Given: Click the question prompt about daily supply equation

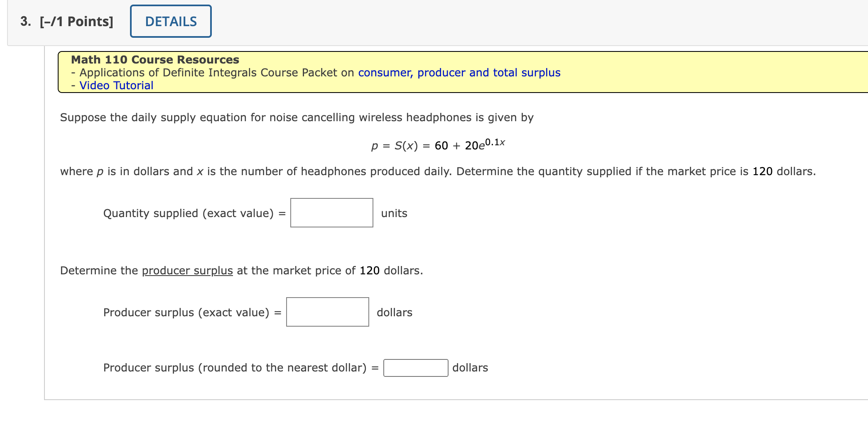Looking at the screenshot, I should point(297,117).
